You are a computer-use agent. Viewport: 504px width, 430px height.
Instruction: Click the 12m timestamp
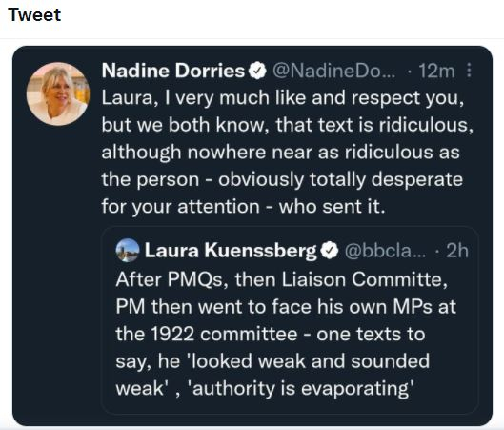pos(436,71)
